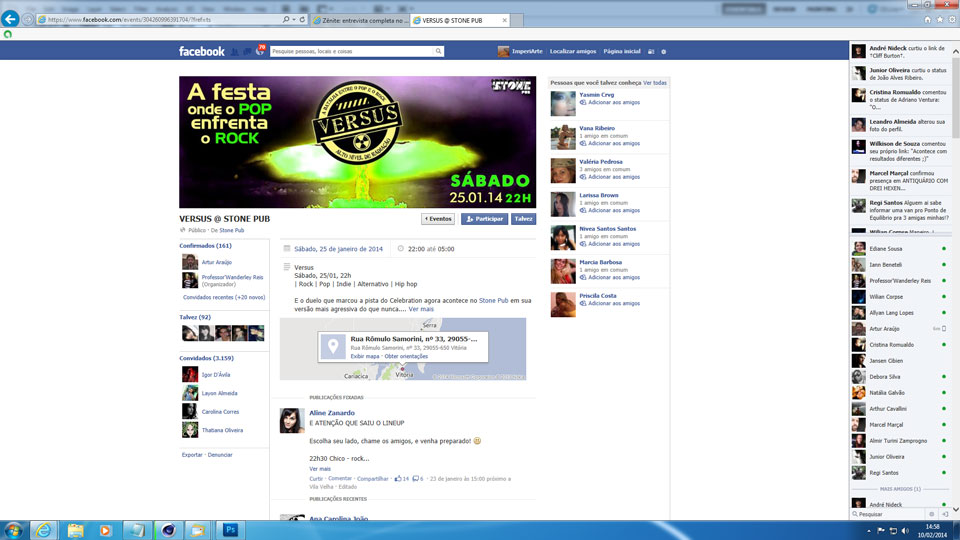Click the address bar search dropdown arrow

[294, 20]
